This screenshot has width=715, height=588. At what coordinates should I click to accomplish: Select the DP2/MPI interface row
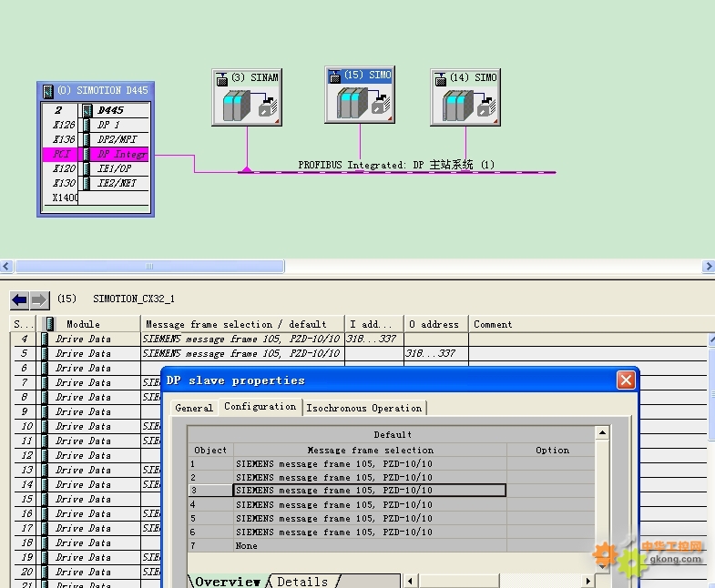(96, 139)
